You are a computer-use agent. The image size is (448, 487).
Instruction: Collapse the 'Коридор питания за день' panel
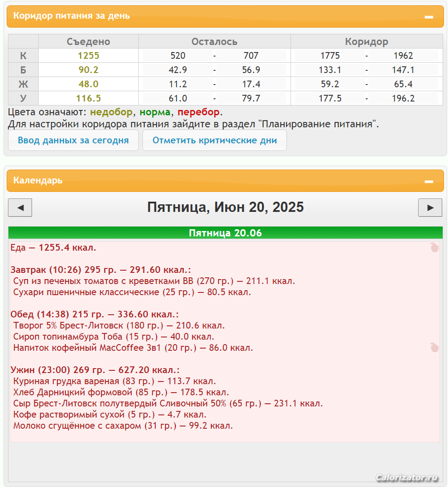(x=428, y=17)
